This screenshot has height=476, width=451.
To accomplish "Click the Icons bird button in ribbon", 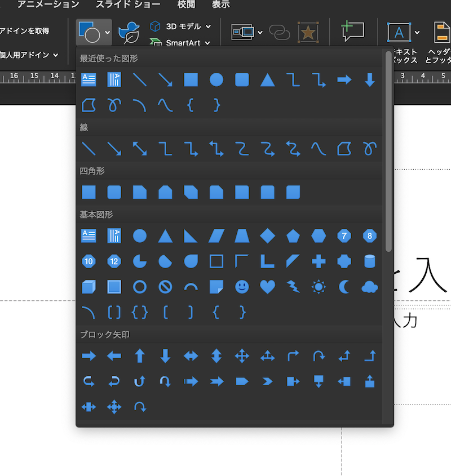I will (129, 32).
